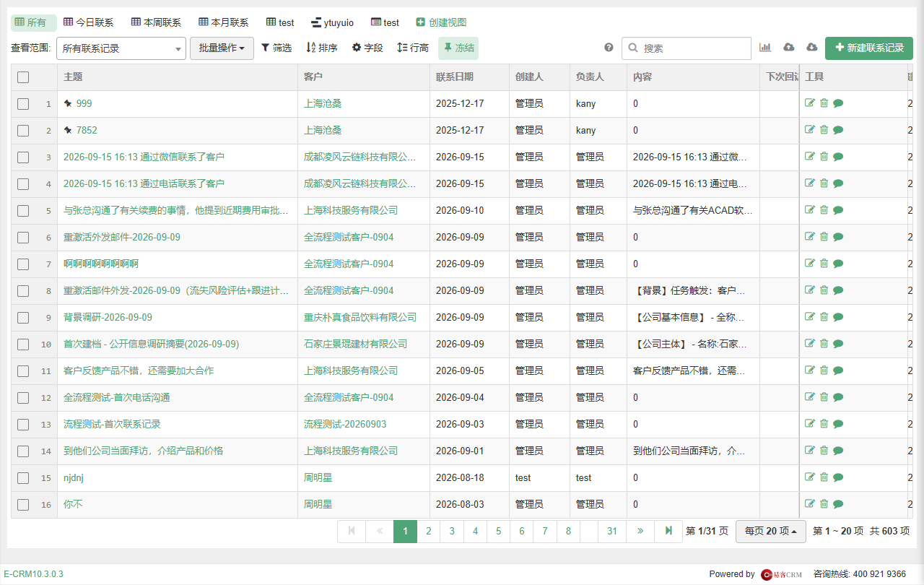Click the 创建视图 link
Screen dimensions: 924x585
tap(441, 23)
